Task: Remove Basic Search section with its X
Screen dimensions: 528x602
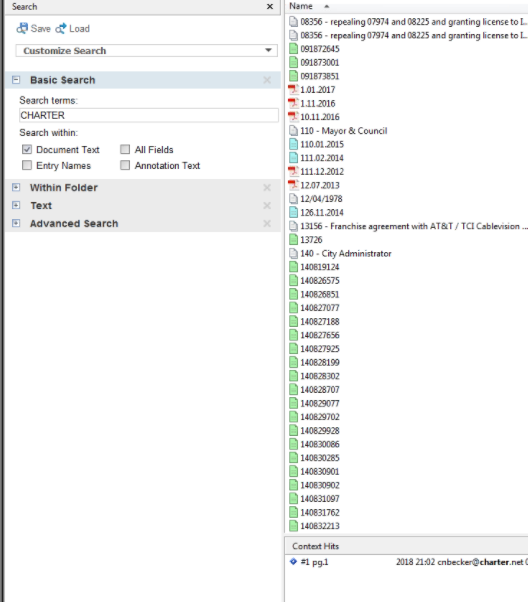Action: (x=267, y=80)
